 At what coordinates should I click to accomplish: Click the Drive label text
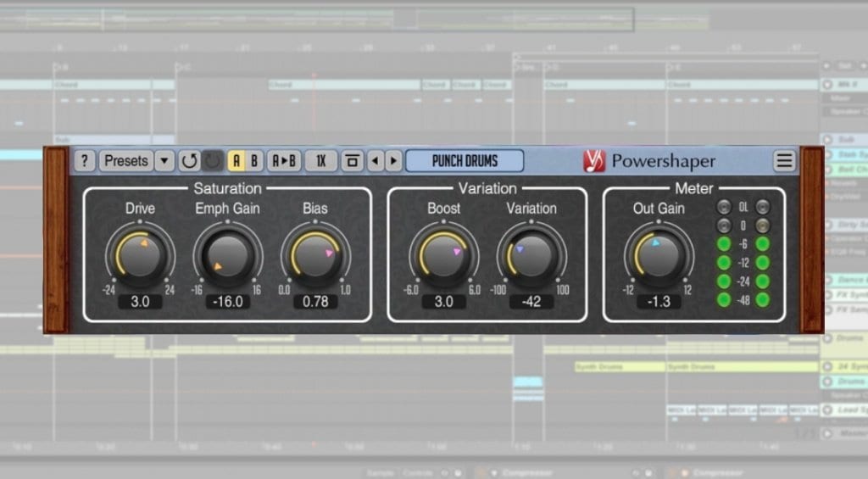tap(140, 209)
